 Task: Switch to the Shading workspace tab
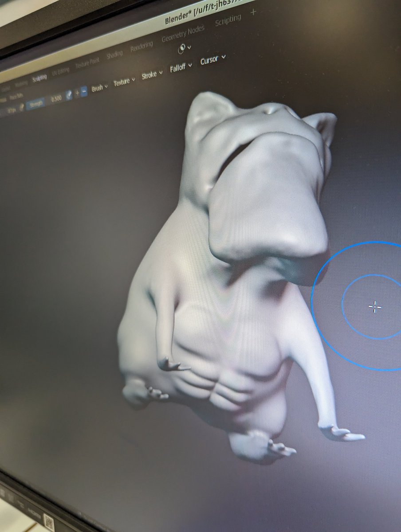tap(114, 55)
